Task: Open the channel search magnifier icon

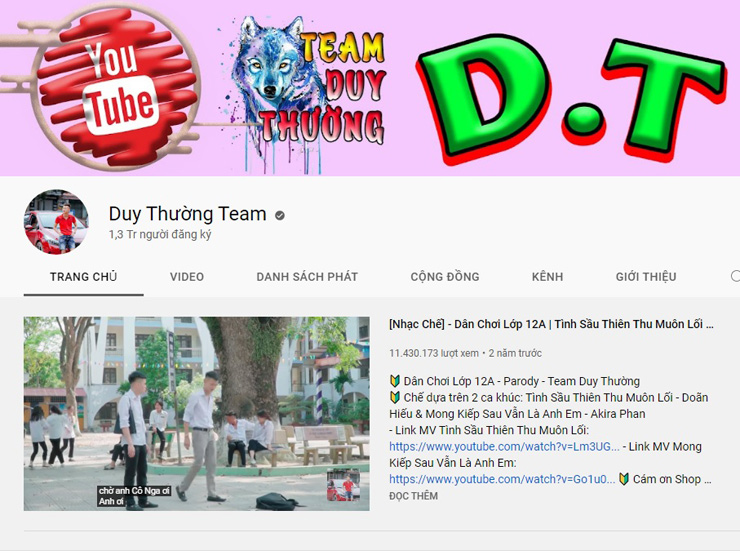Action: tap(735, 277)
